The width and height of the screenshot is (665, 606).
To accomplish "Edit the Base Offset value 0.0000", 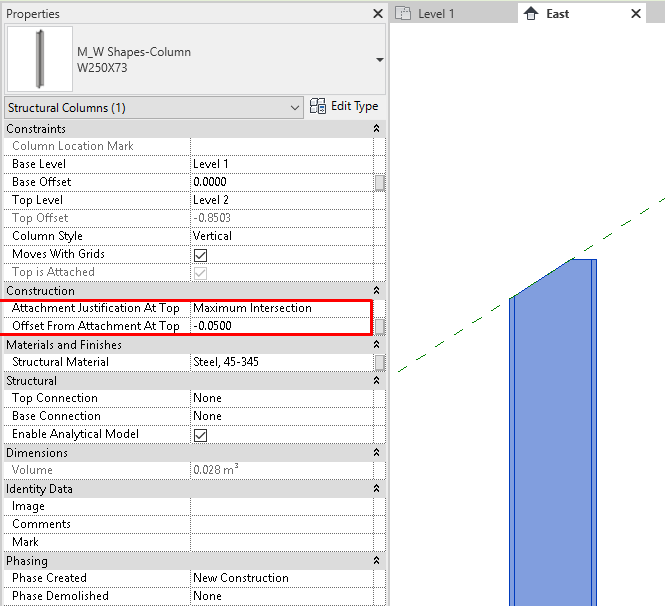I will coord(282,182).
